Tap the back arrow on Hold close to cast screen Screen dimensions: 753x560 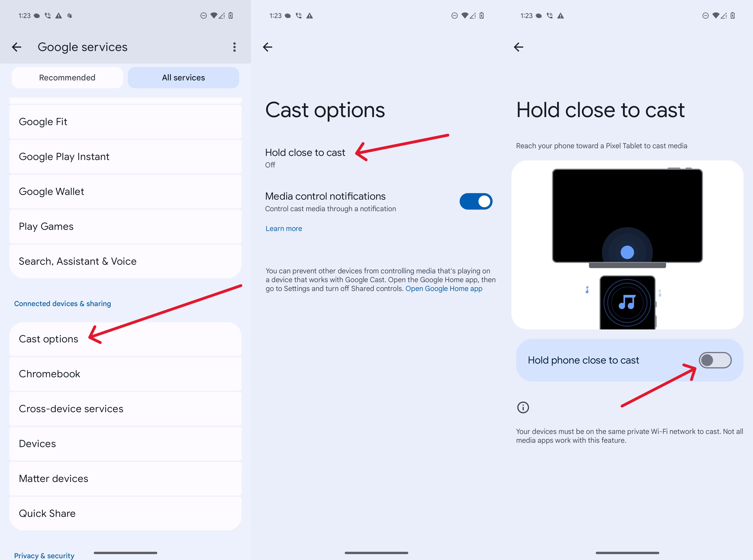519,46
